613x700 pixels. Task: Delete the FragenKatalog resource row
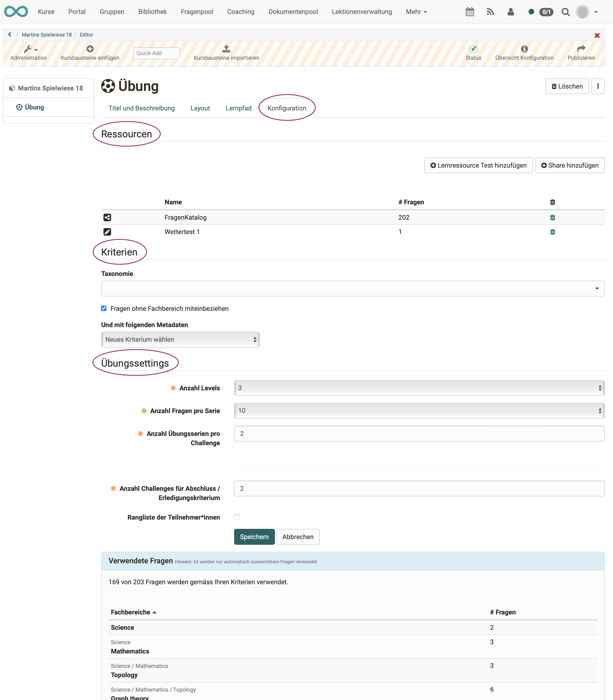pos(553,218)
